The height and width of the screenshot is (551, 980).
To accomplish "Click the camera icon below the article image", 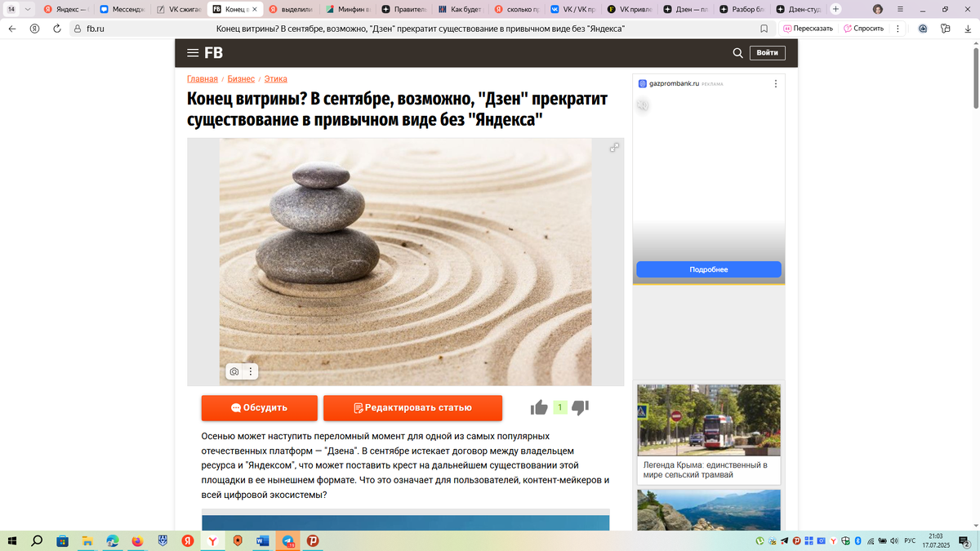I will 234,371.
